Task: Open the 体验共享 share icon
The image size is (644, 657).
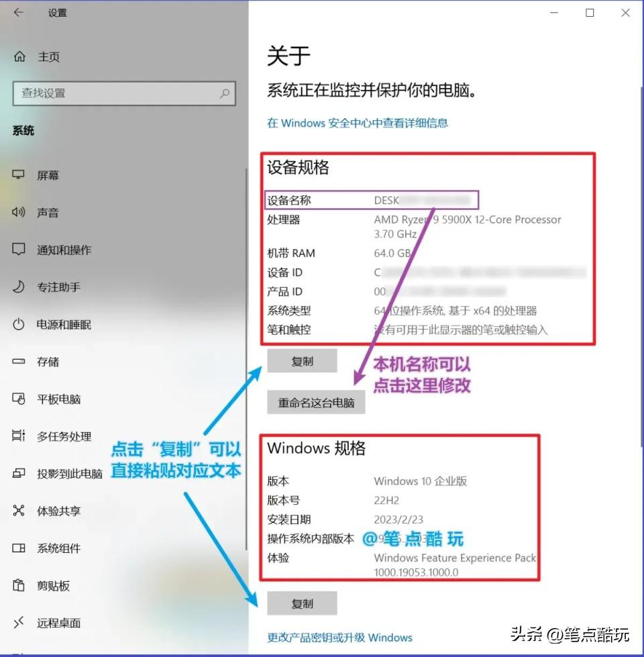Action: click(x=18, y=510)
